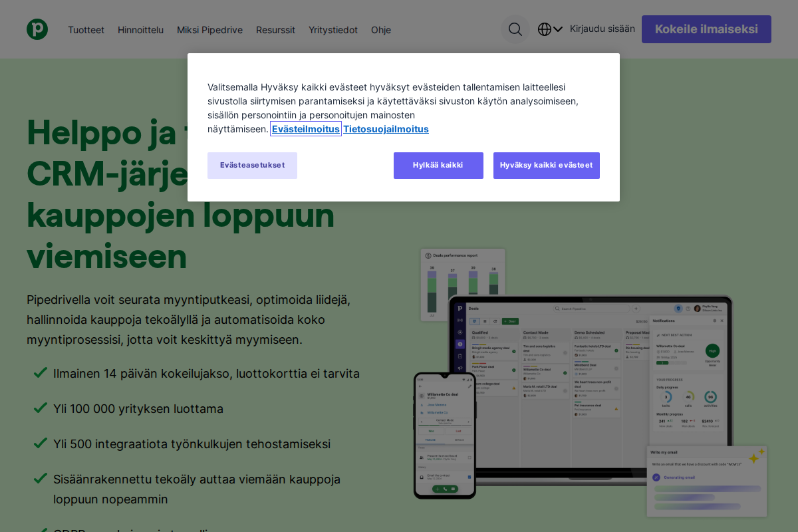This screenshot has height=532, width=798.
Task: Accept cookies with Hyväksy kaikki evästeet
Action: 546,166
